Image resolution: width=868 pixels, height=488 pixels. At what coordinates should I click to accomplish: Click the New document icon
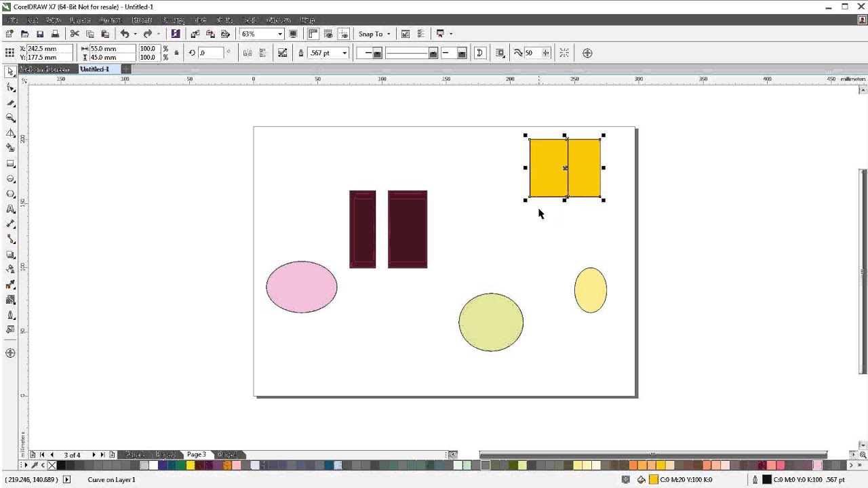(x=9, y=34)
